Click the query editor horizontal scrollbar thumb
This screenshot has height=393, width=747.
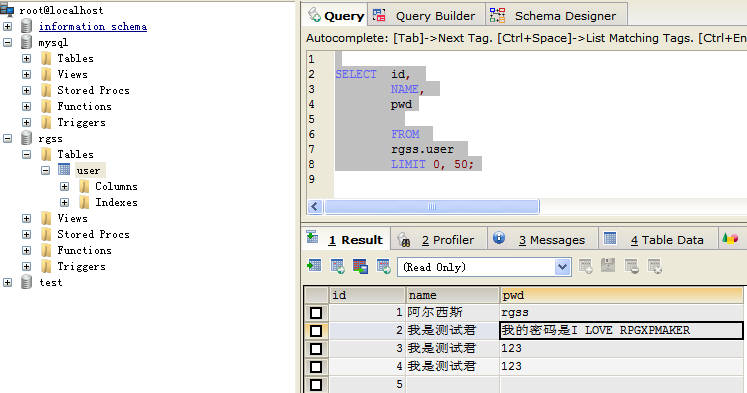pyautogui.click(x=432, y=206)
